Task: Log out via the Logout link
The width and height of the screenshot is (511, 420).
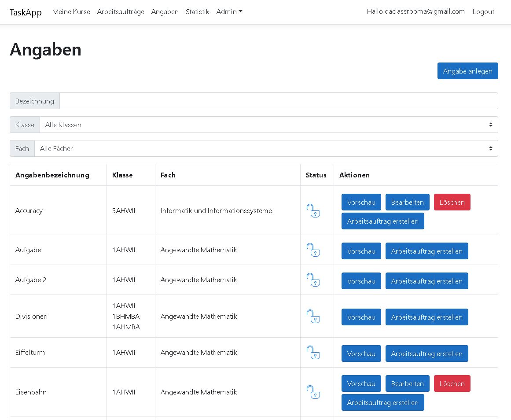Action: click(483, 12)
